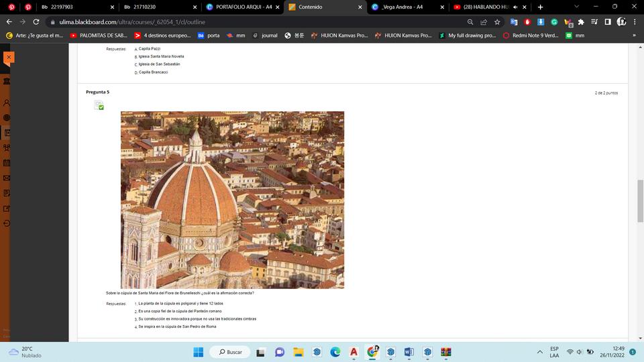This screenshot has width=644, height=362.
Task: Click the address bar URL field
Action: pos(255,21)
